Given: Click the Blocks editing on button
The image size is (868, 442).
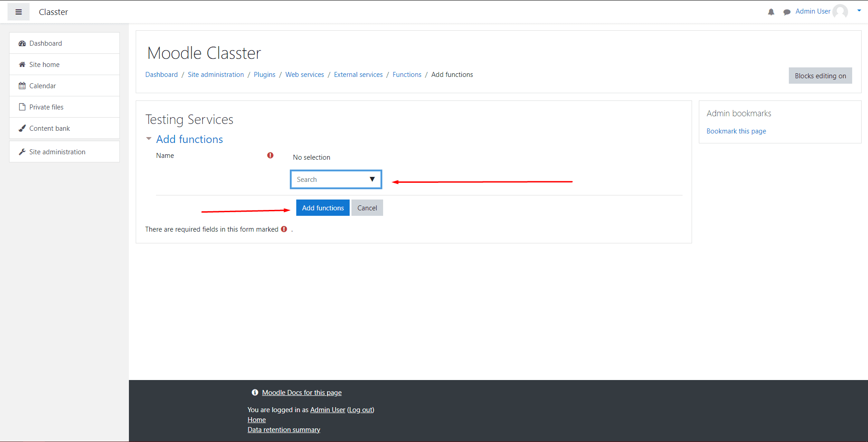Looking at the screenshot, I should pos(821,76).
